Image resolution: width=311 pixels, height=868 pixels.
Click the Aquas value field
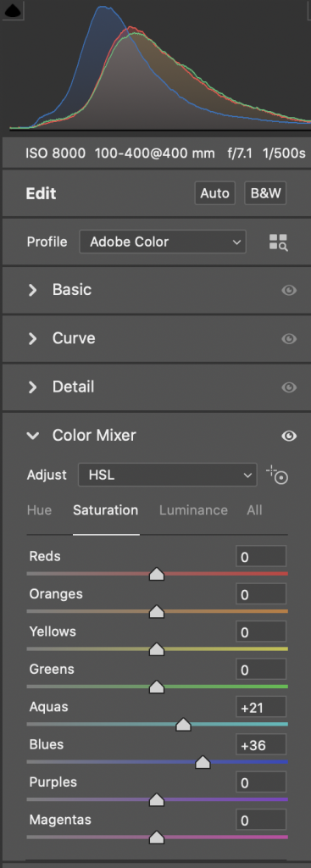[x=261, y=708]
